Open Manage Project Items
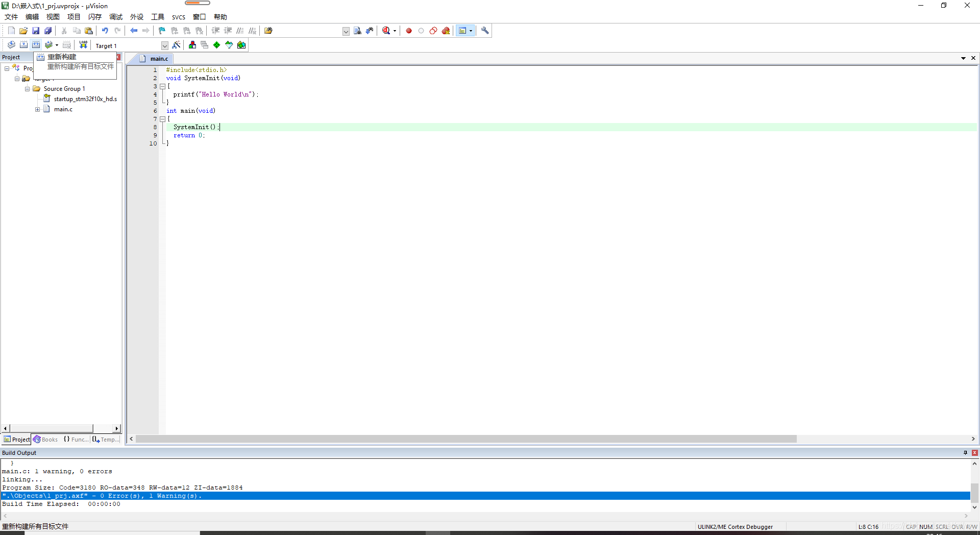This screenshot has height=535, width=980. point(192,45)
